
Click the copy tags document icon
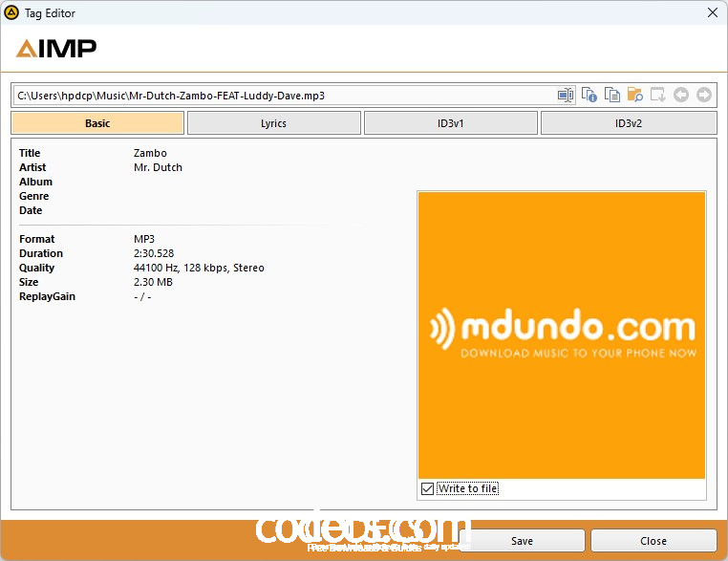pyautogui.click(x=612, y=95)
